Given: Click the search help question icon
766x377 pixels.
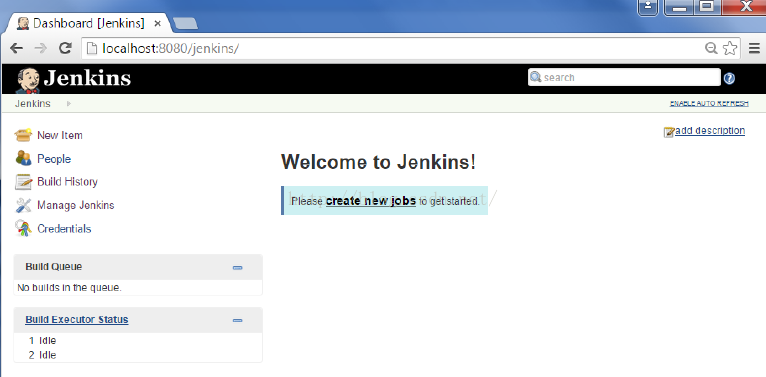Looking at the screenshot, I should click(729, 78).
